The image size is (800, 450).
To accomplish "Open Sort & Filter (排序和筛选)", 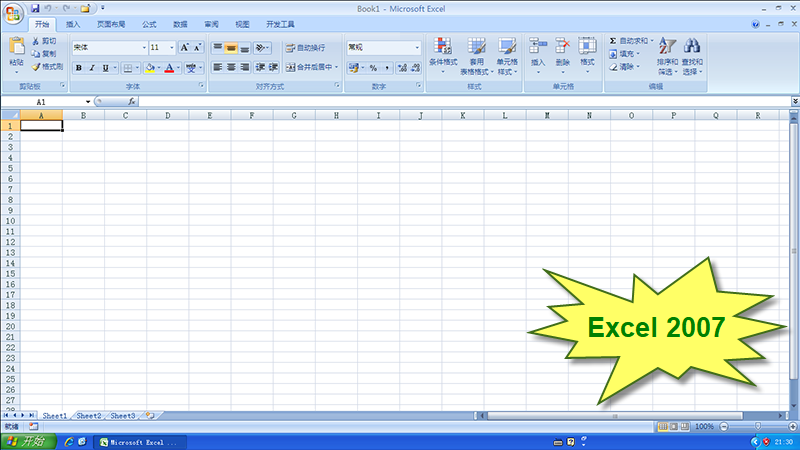I will pyautogui.click(x=667, y=56).
